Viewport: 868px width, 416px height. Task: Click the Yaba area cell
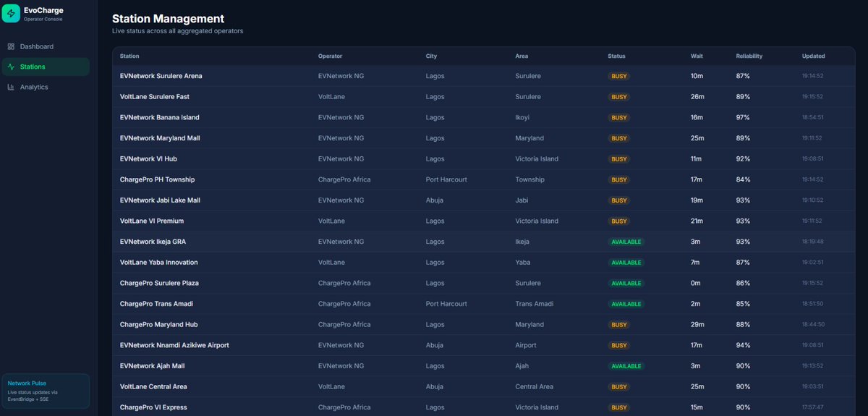(x=523, y=262)
